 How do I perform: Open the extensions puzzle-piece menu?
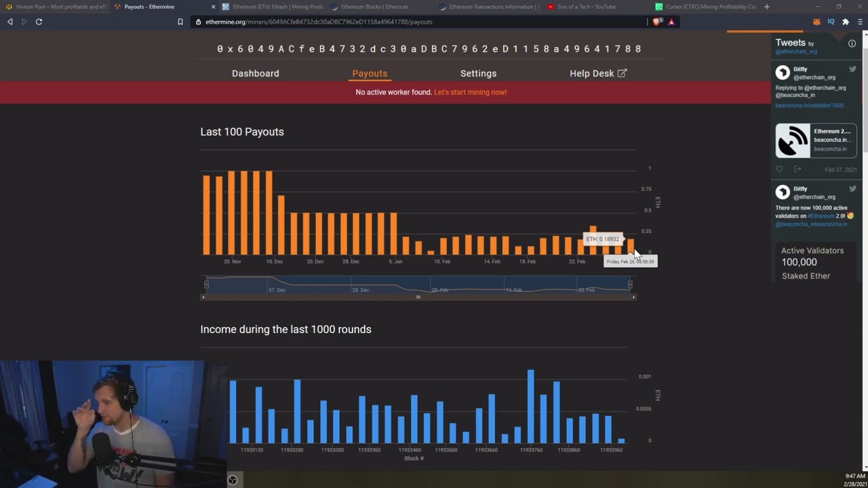(846, 22)
